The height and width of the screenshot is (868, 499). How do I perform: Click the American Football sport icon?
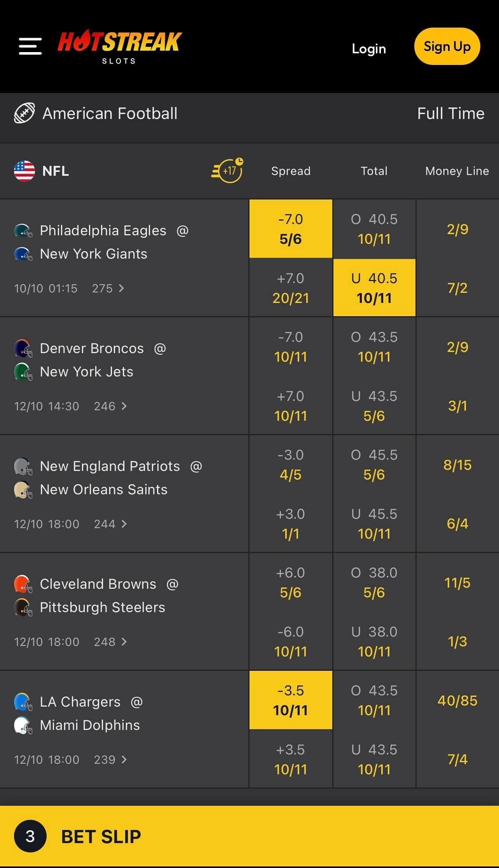tap(24, 113)
